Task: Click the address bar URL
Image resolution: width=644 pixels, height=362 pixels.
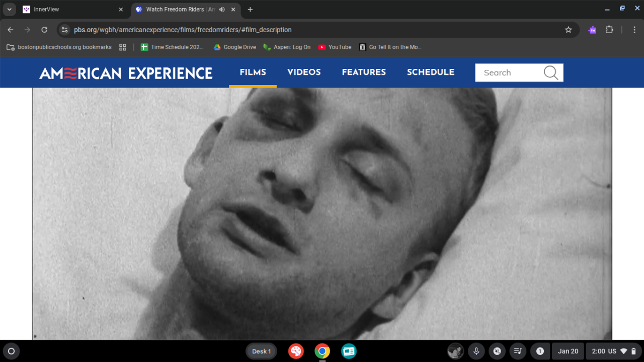Action: point(183,30)
